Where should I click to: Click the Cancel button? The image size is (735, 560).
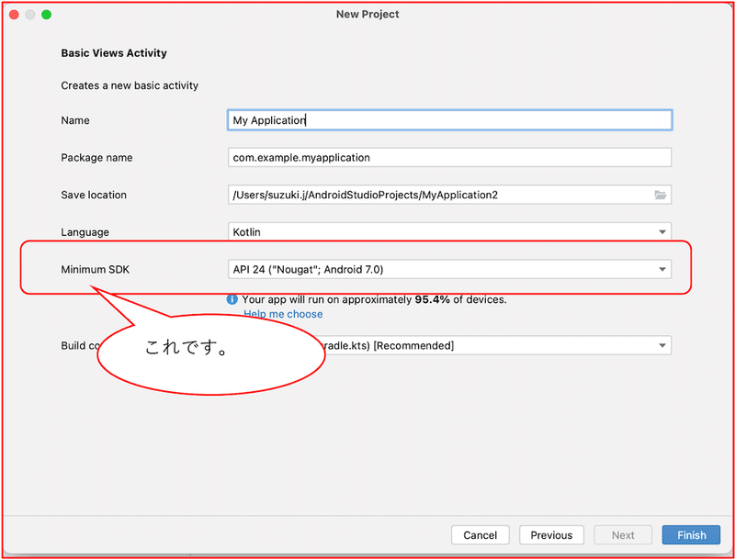pos(480,535)
